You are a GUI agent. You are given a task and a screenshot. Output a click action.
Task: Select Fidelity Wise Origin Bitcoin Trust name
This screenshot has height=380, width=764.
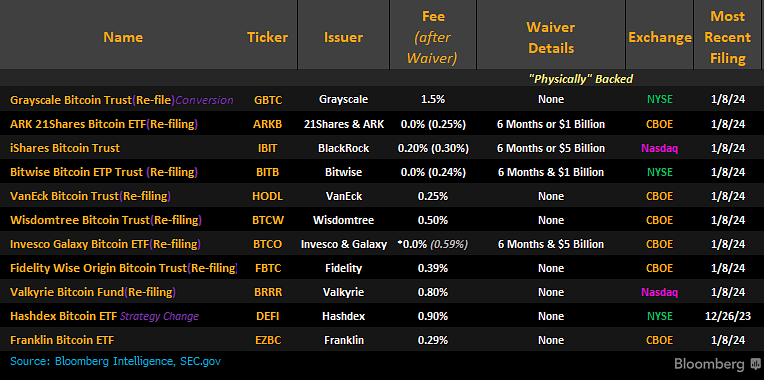[x=98, y=268]
